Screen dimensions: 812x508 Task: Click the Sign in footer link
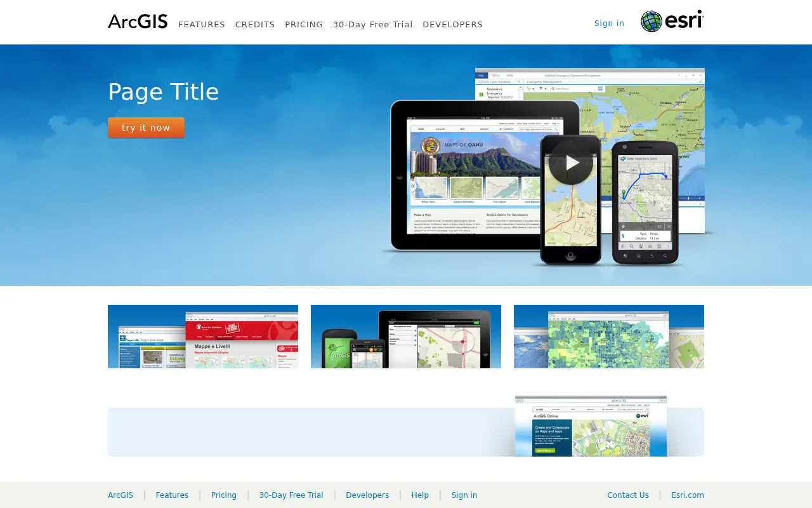coord(464,495)
